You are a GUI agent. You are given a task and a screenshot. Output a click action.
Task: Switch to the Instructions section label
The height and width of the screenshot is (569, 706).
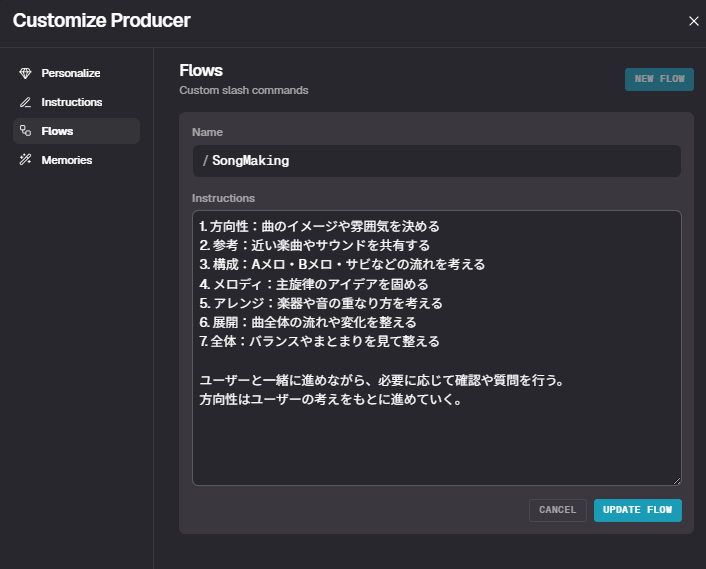click(x=71, y=102)
